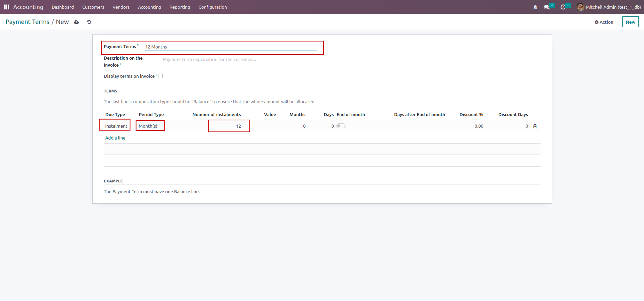Screen dimensions: 644x301
Task: Toggle the End of month switch
Action: coord(341,126)
